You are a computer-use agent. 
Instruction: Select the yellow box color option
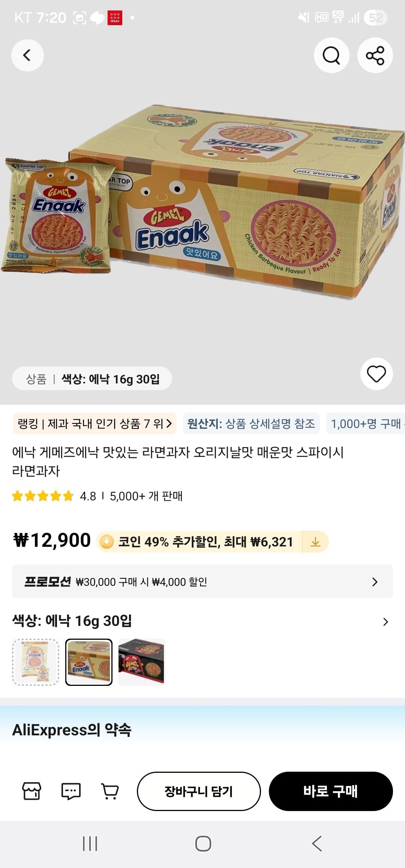point(89,662)
